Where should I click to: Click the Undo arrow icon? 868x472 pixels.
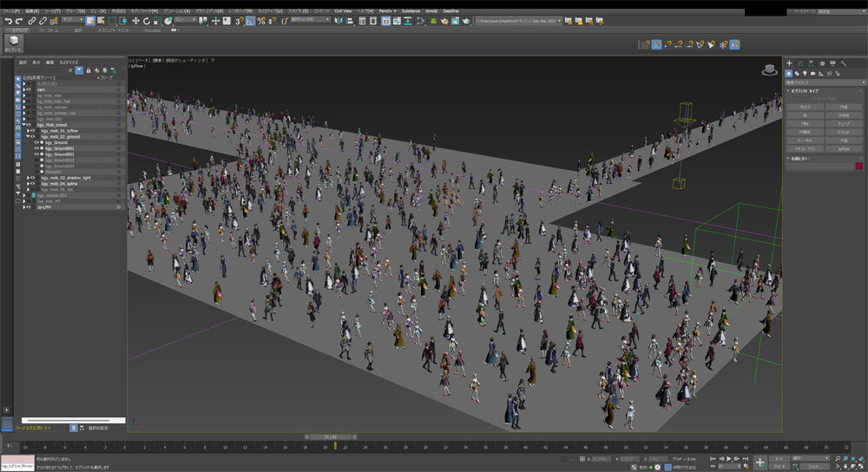(8, 20)
